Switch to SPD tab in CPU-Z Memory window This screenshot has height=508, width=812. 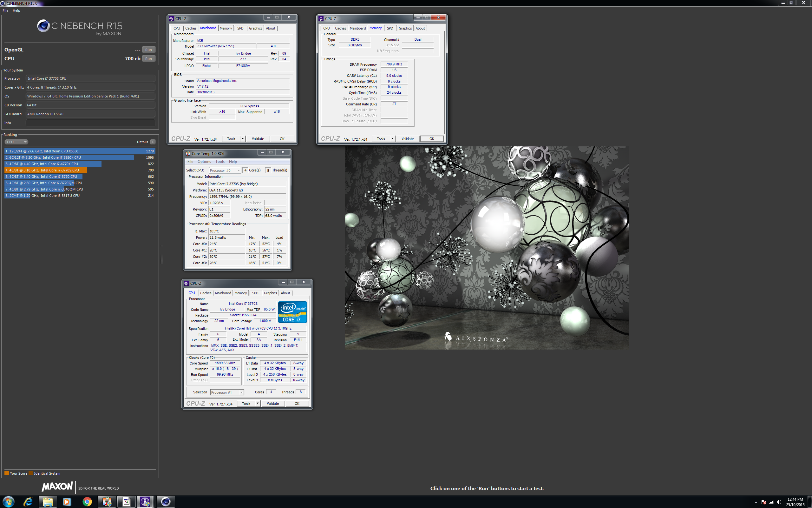(x=390, y=28)
